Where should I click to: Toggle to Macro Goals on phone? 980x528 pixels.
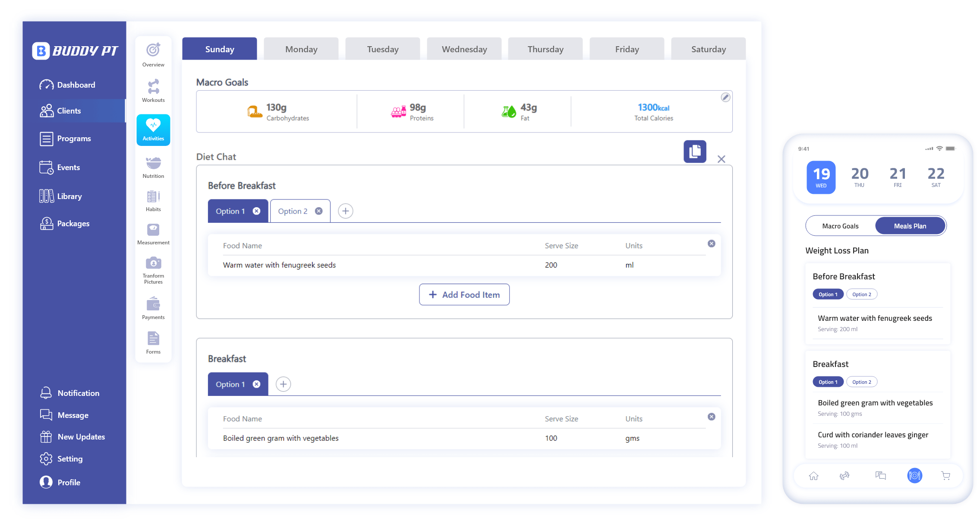pyautogui.click(x=840, y=226)
